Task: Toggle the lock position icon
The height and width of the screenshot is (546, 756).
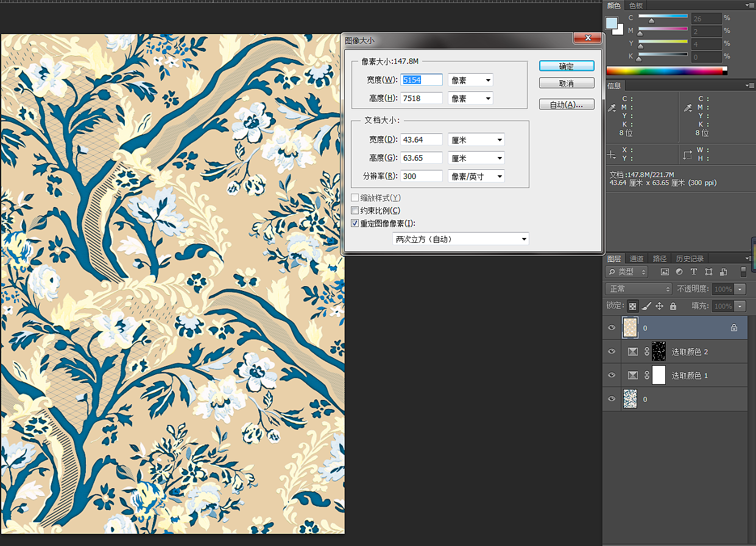Action: (660, 306)
